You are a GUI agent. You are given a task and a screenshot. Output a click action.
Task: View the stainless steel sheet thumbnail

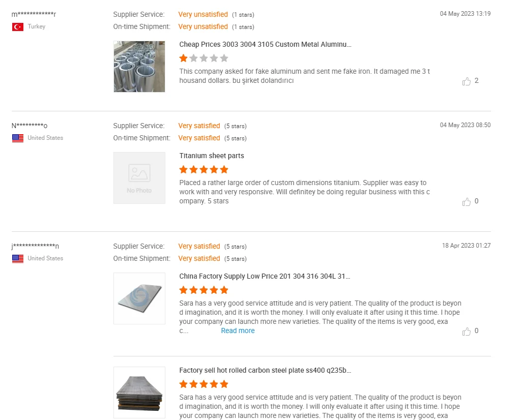point(139,298)
